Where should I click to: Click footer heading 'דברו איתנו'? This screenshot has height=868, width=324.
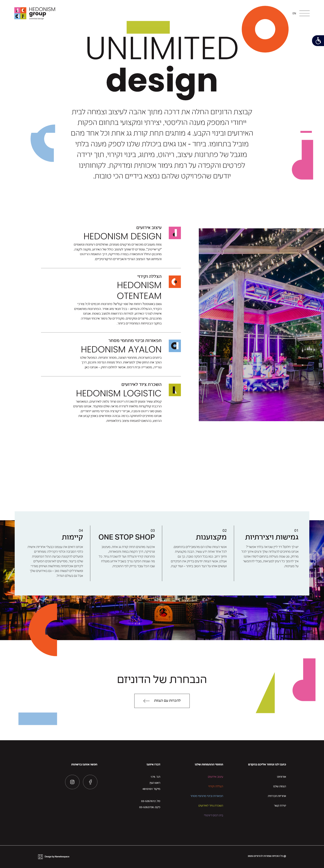pyautogui.click(x=153, y=764)
